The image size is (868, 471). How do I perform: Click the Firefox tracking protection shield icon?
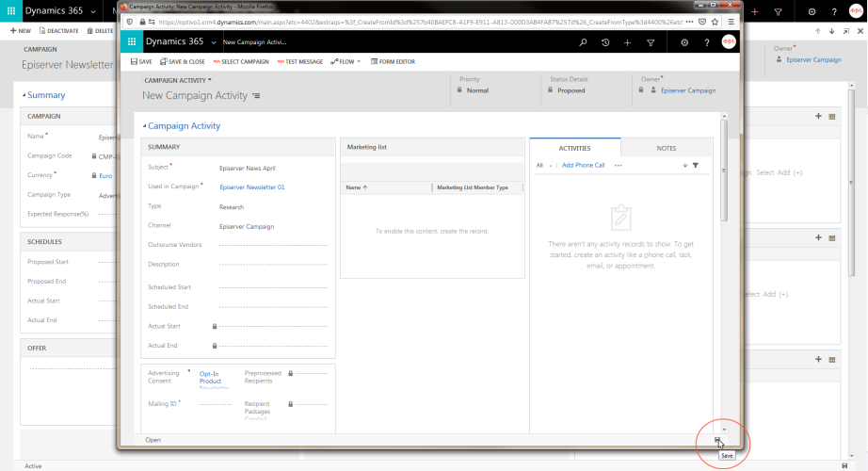(x=130, y=23)
